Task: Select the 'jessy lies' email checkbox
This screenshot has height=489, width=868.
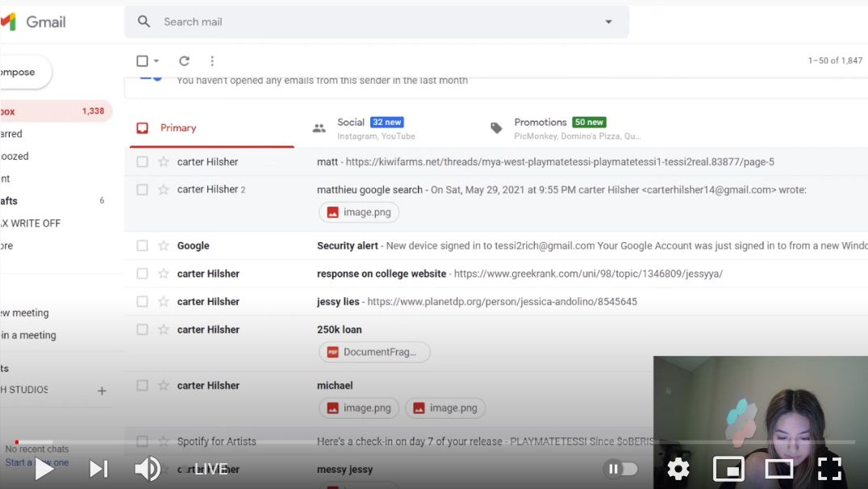Action: (142, 301)
